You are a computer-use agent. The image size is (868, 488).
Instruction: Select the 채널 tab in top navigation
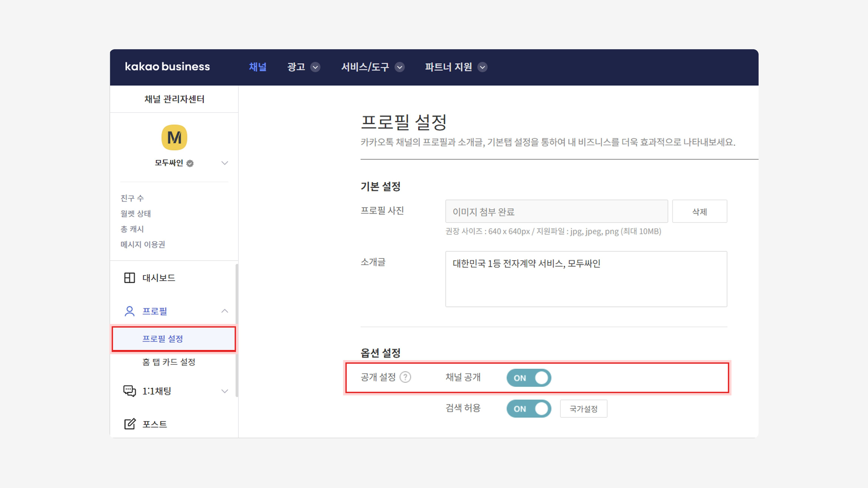[x=257, y=67]
